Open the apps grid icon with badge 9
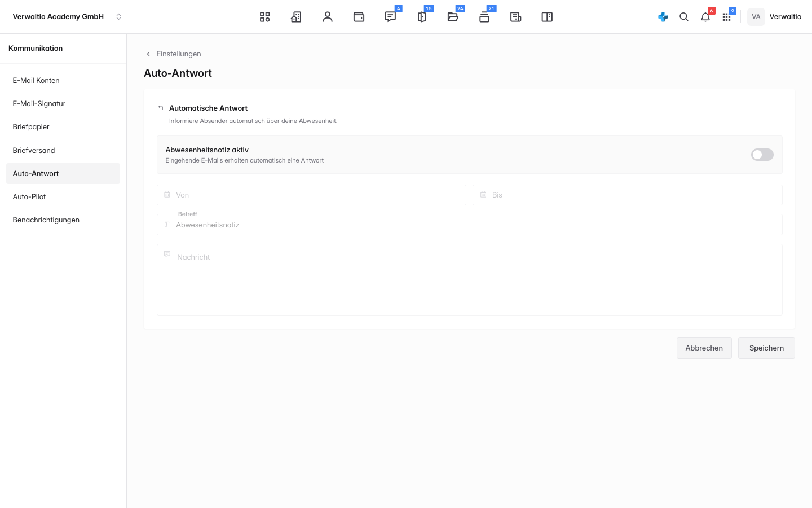The height and width of the screenshot is (508, 812). click(x=726, y=17)
